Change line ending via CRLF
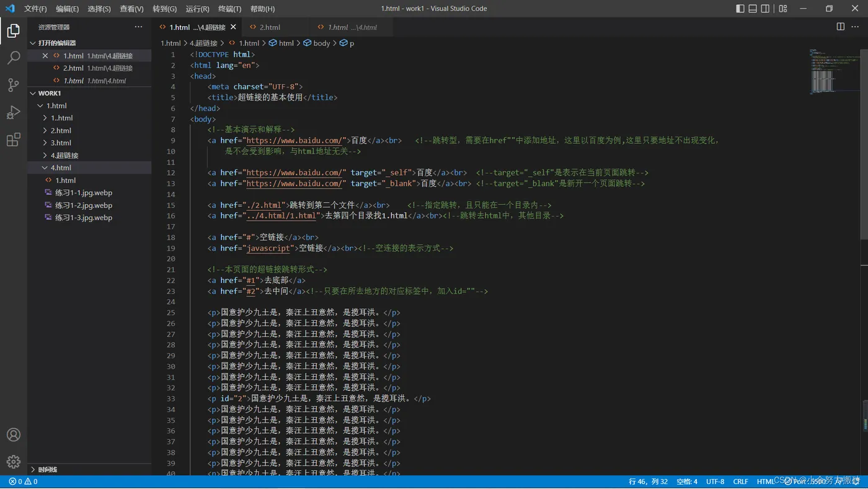Viewport: 868px width, 489px height. pos(740,482)
